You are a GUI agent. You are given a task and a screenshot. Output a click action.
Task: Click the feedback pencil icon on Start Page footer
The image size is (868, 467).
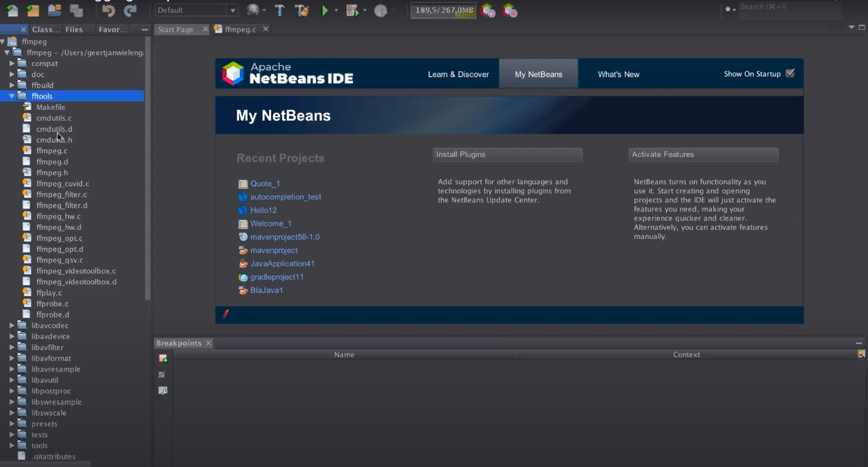(226, 314)
